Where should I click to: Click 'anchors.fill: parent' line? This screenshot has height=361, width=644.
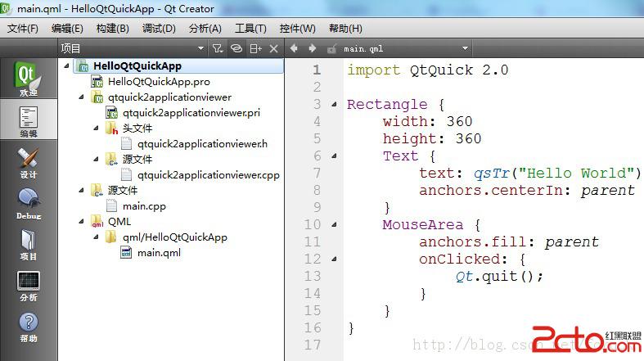[x=509, y=242]
